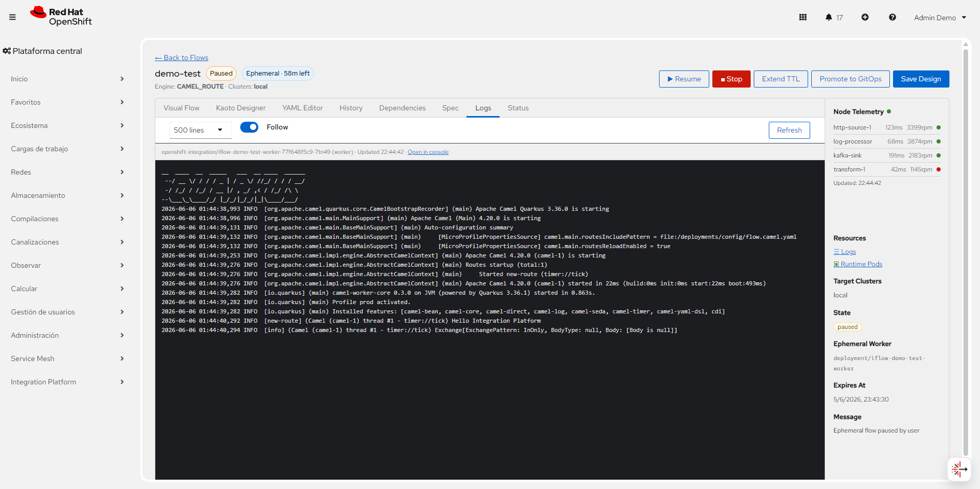Expand the Favoritos navigation section
The width and height of the screenshot is (980, 489).
pyautogui.click(x=67, y=102)
